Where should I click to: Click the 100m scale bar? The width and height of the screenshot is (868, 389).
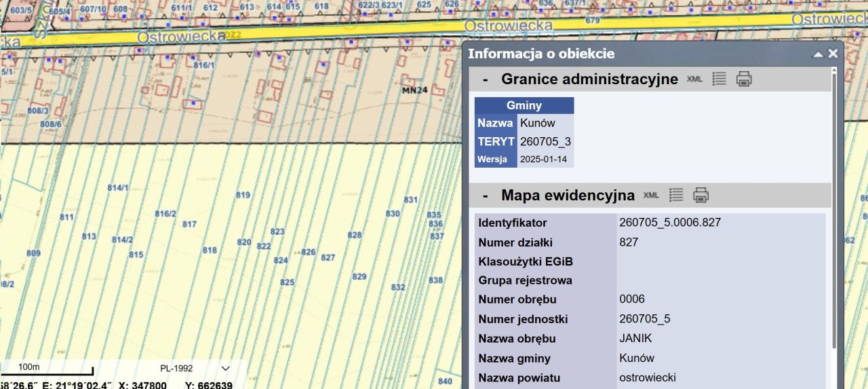pos(46,370)
